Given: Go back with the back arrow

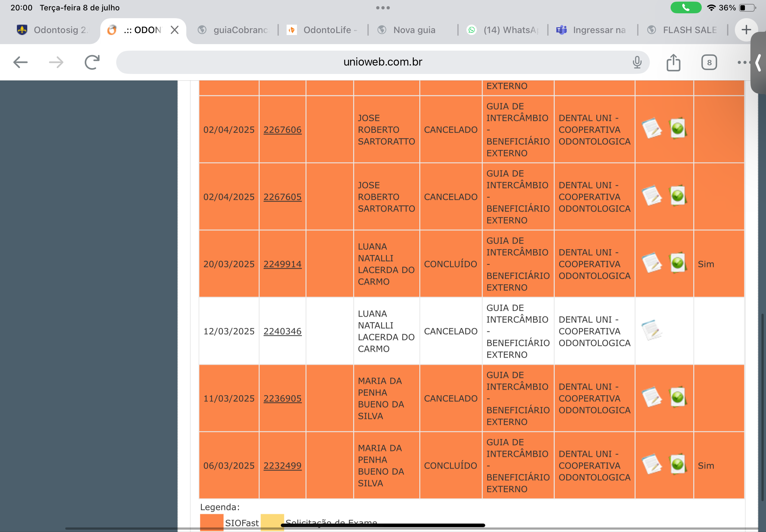Looking at the screenshot, I should (x=20, y=62).
